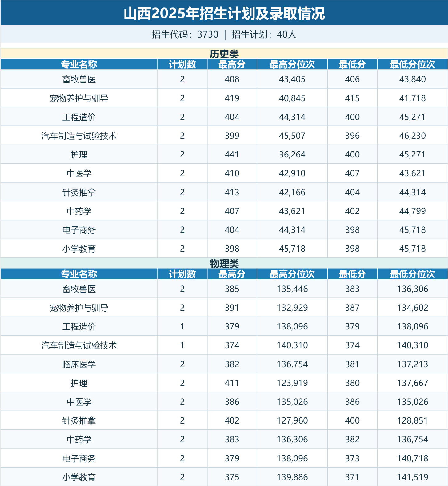Select highest score 375 cell

click(232, 477)
